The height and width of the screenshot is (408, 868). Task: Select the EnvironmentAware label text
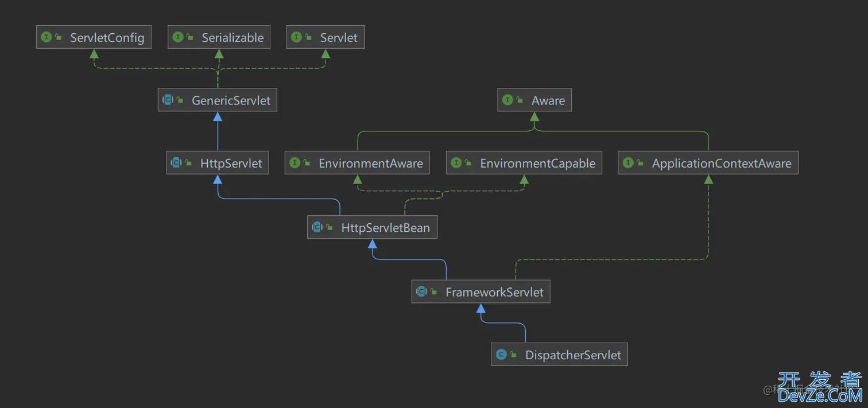coord(371,164)
